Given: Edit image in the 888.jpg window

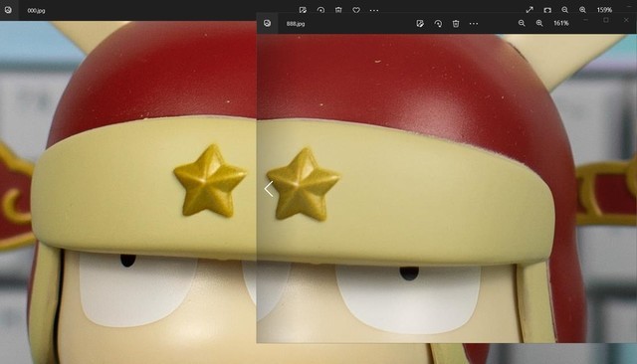Looking at the screenshot, I should click(420, 23).
